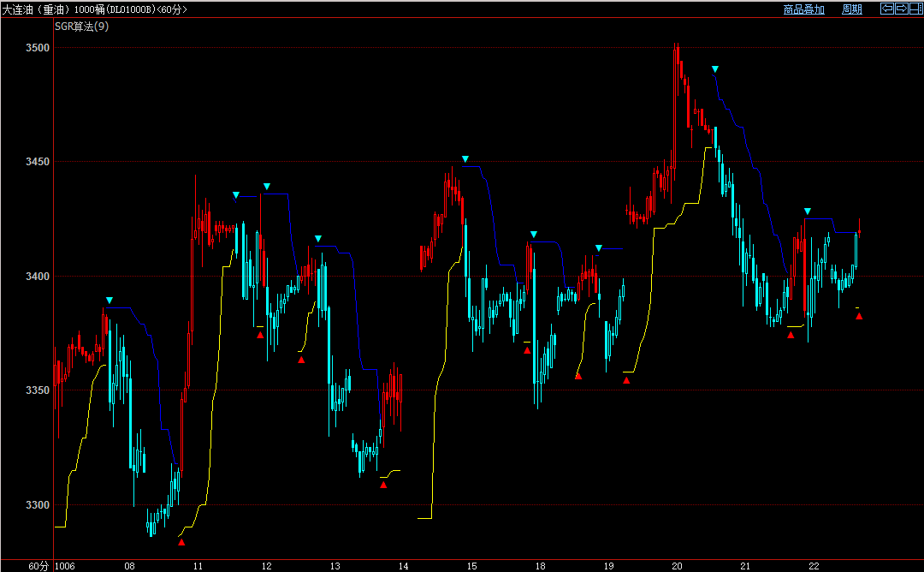924x572 pixels.
Task: Click the 3400 price axis label
Action: [38, 276]
